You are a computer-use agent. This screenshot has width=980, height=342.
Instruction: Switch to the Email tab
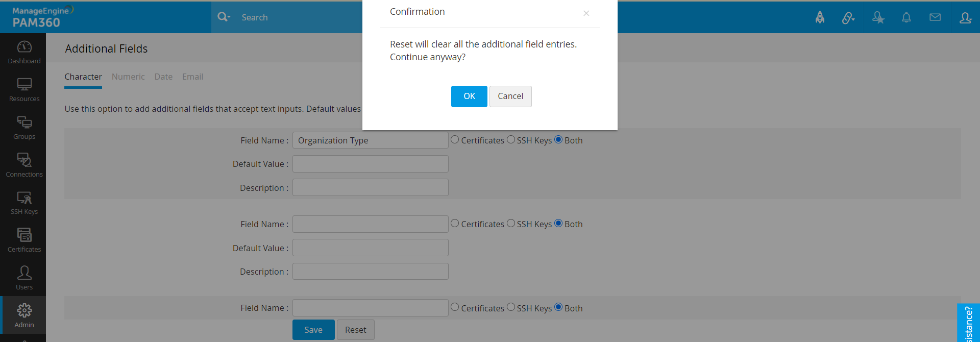[192, 77]
